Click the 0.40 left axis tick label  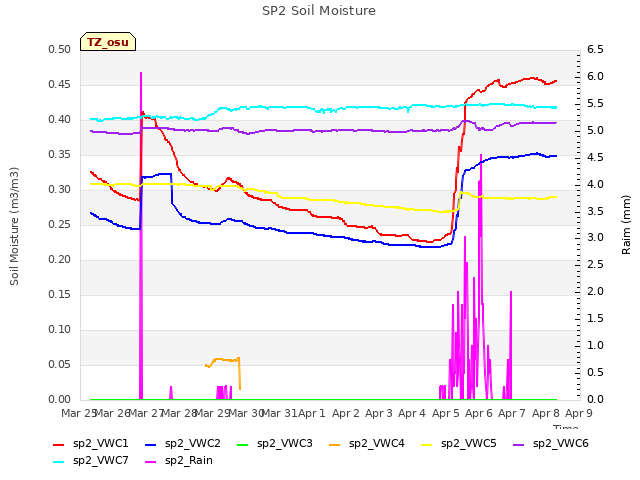60,120
